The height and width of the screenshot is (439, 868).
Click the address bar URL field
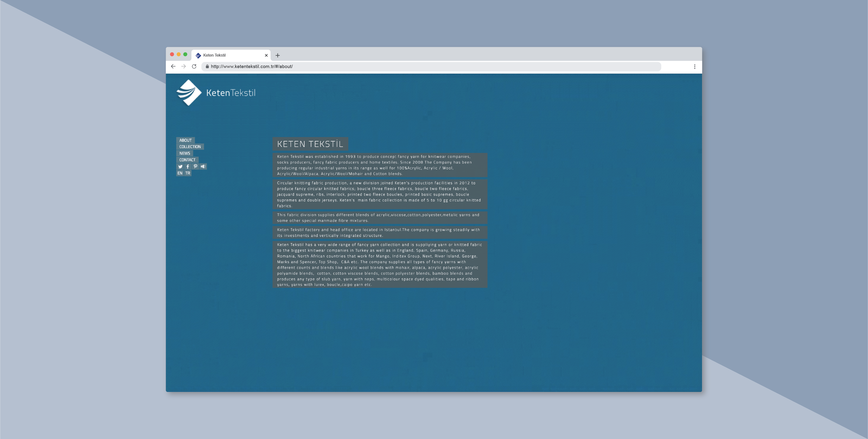point(431,66)
